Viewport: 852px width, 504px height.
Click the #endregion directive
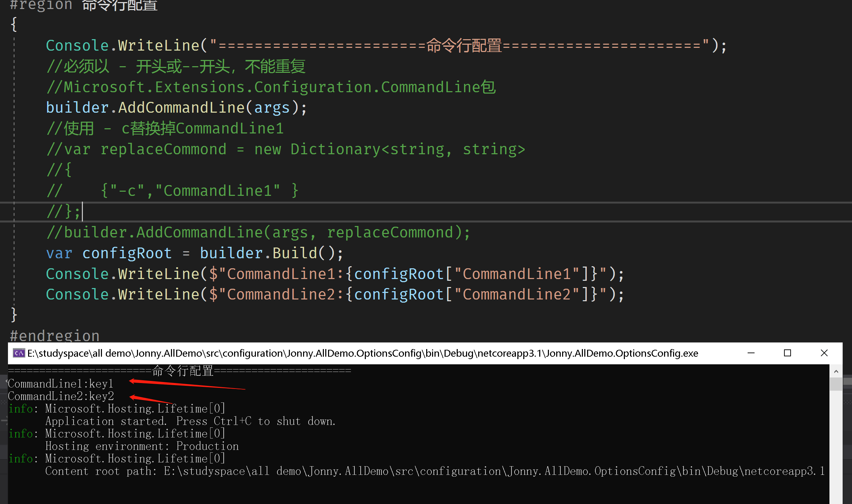coord(55,336)
